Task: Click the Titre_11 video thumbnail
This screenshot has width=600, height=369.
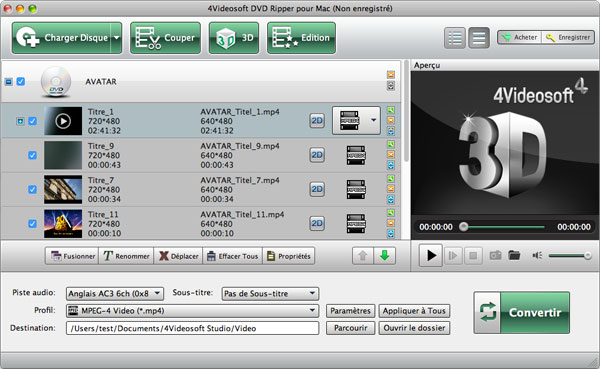Action: point(63,223)
